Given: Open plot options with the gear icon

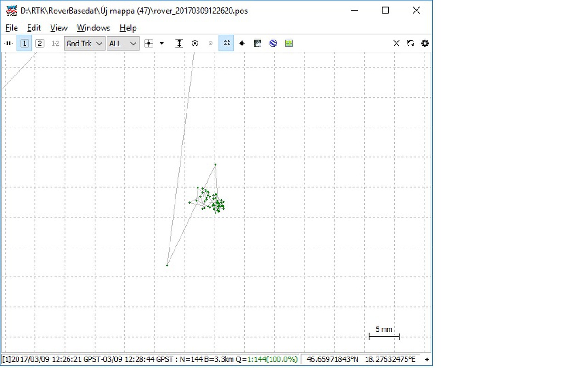Looking at the screenshot, I should [425, 43].
